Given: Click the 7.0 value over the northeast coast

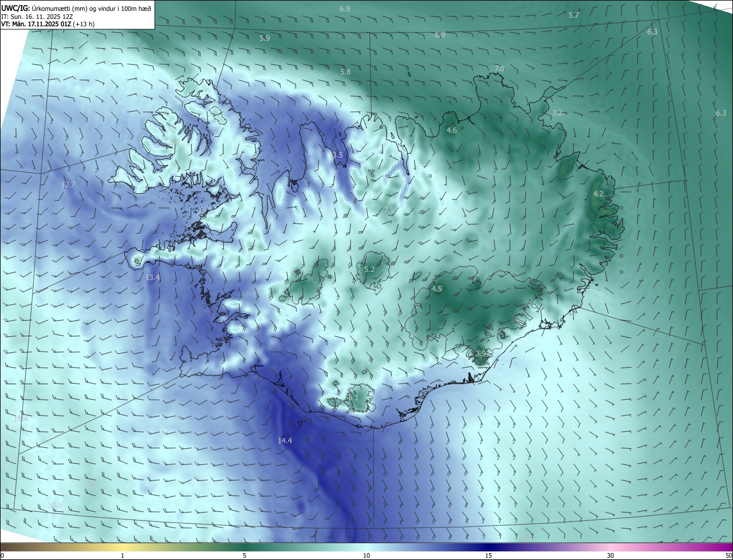Looking at the screenshot, I should (x=499, y=69).
